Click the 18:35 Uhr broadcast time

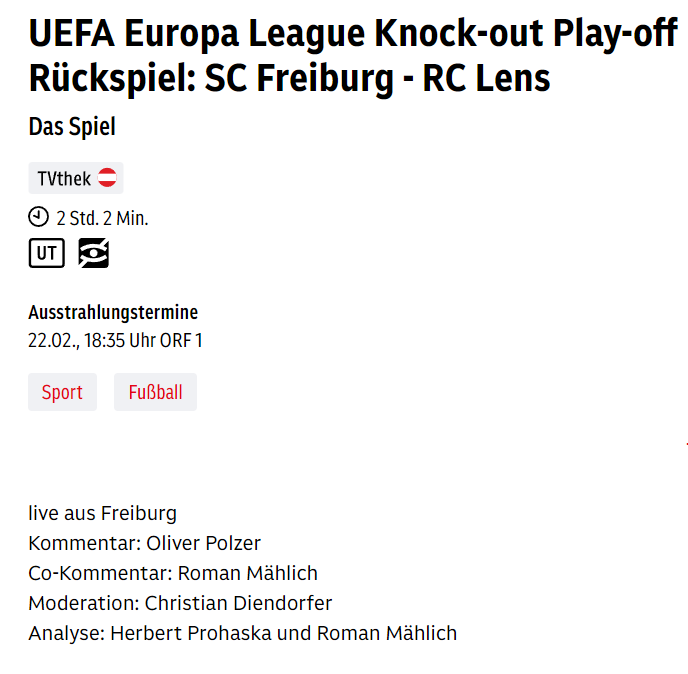click(x=119, y=340)
